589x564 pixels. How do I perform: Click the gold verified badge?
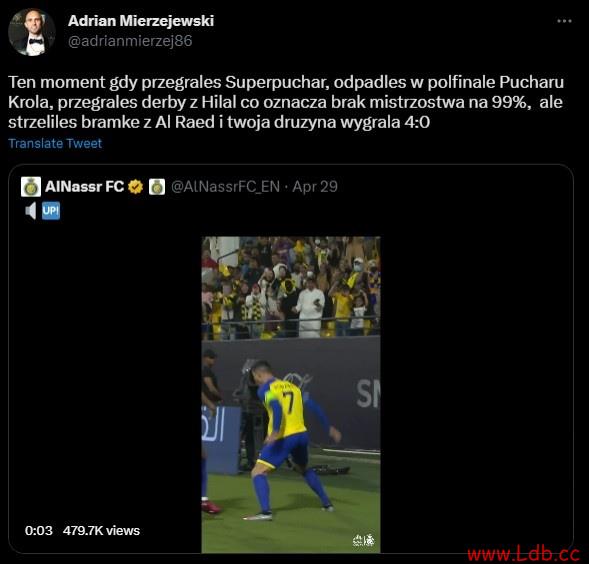tap(135, 187)
